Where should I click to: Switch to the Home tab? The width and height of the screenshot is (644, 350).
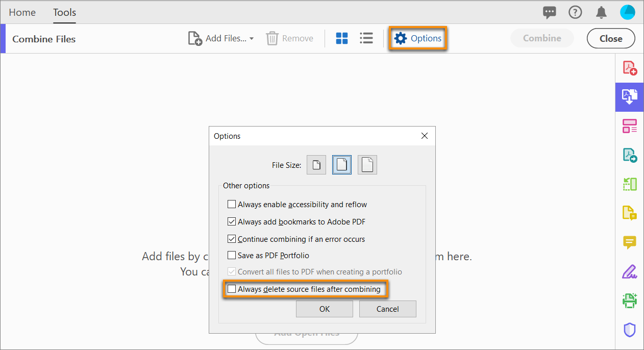pyautogui.click(x=22, y=12)
